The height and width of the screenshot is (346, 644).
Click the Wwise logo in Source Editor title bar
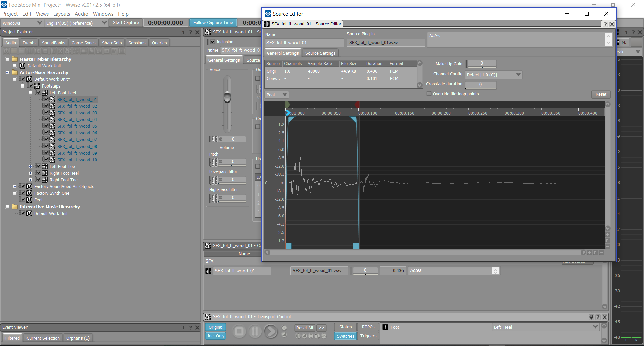click(x=268, y=14)
